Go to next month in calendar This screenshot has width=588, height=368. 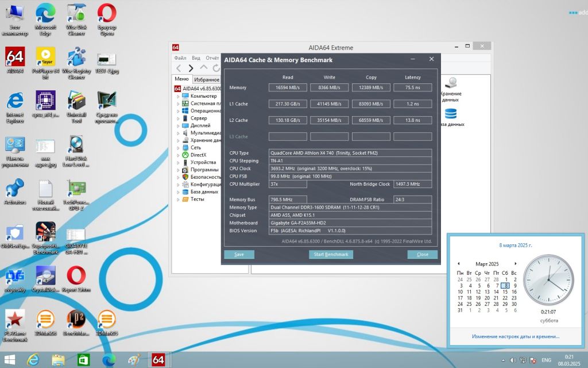[x=515, y=263]
